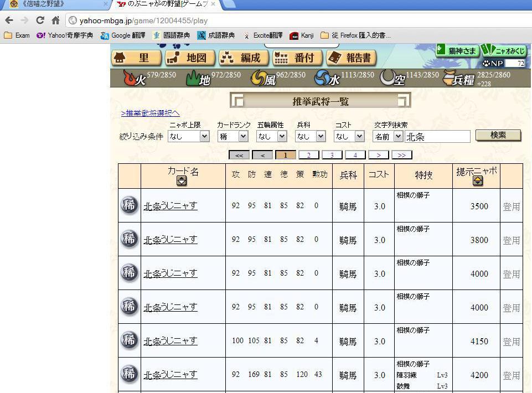Open the browser home page icon
The height and width of the screenshot is (393, 532).
point(56,20)
